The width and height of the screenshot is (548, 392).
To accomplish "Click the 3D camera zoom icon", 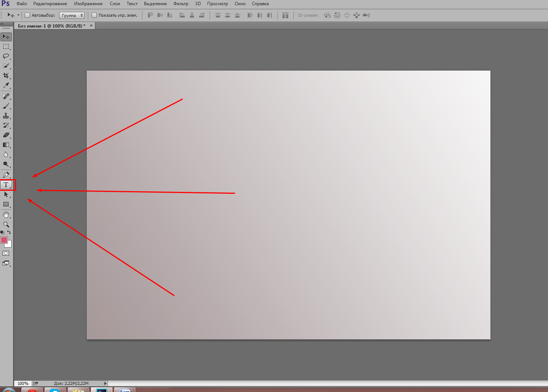I will (366, 15).
